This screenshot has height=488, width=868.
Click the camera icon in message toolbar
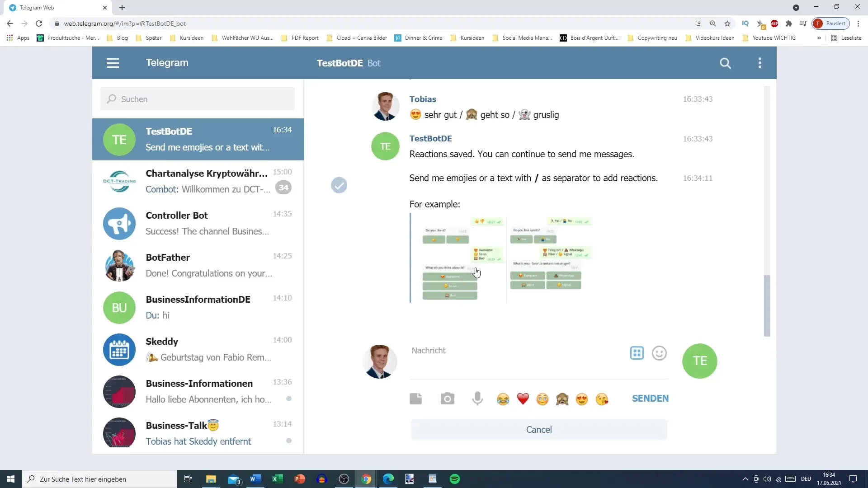click(448, 399)
